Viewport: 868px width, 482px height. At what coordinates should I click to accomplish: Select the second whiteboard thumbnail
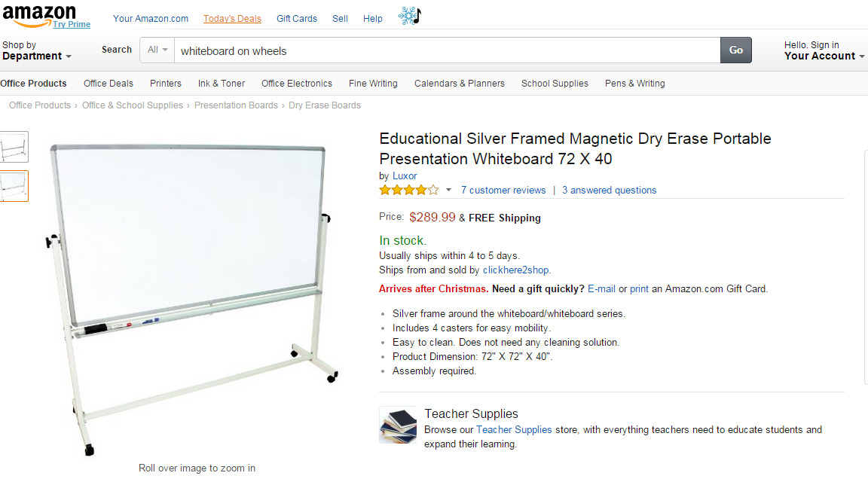14,185
